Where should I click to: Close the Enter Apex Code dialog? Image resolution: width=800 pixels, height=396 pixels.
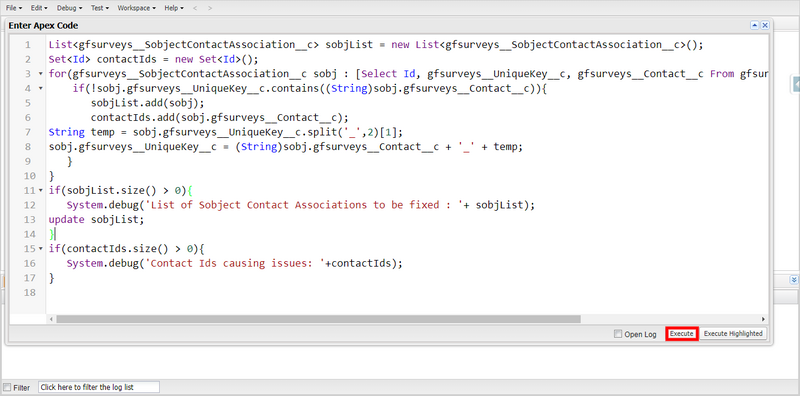(765, 25)
